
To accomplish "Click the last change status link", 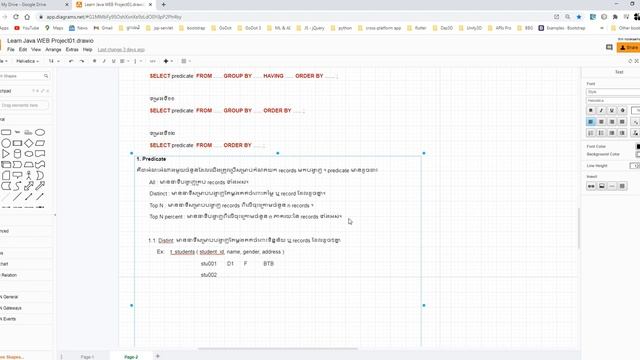I will [x=121, y=49].
